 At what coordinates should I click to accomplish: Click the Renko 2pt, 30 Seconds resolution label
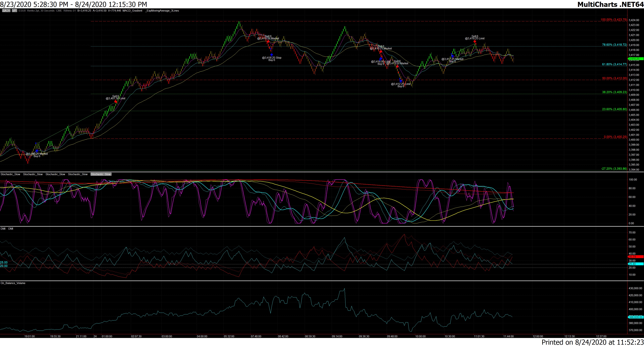click(41, 11)
